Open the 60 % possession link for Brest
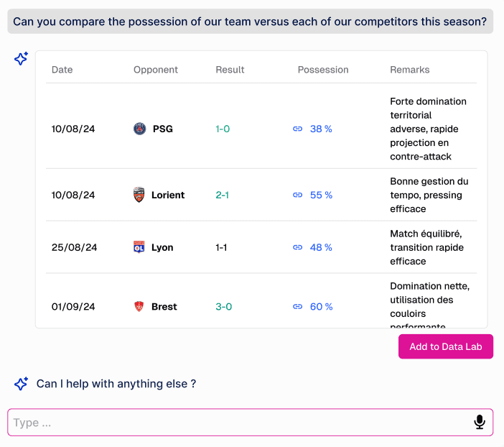Image resolution: width=504 pixels, height=447 pixels. point(321,306)
